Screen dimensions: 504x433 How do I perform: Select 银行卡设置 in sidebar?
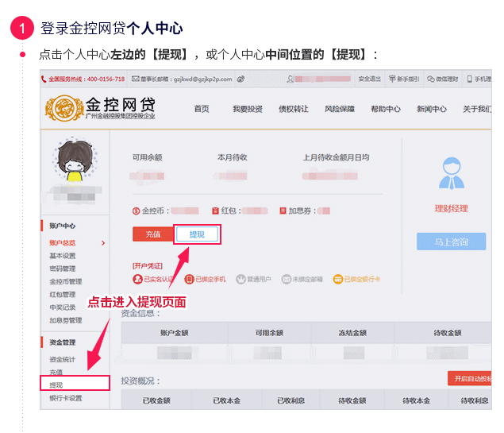[66, 398]
